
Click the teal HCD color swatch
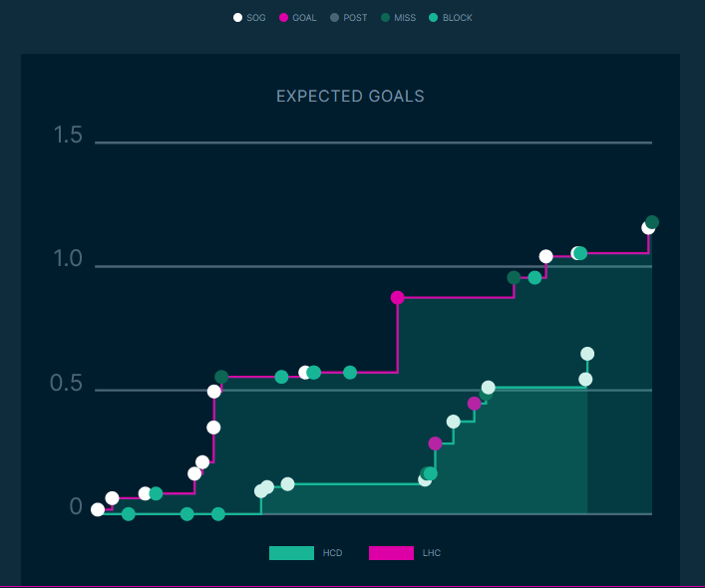tap(291, 553)
